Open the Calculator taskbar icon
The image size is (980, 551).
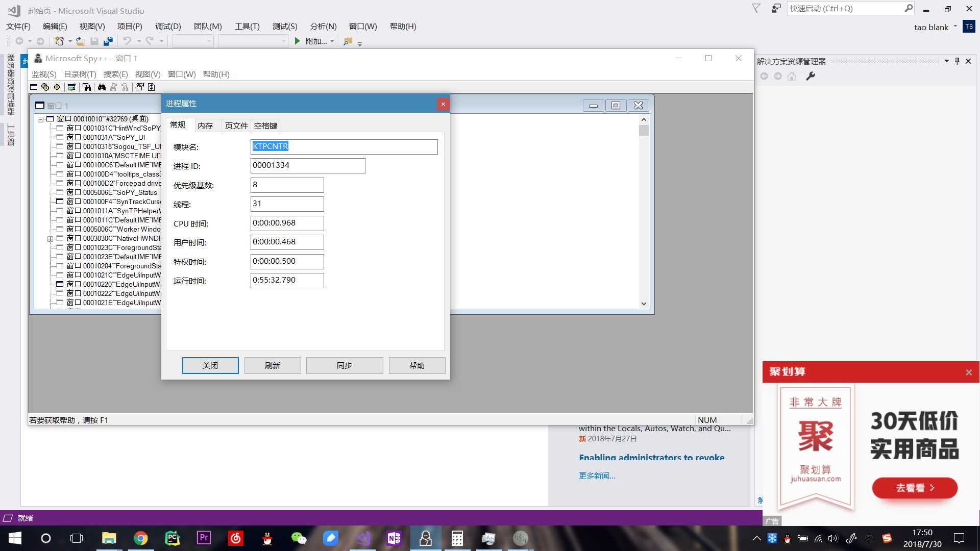coord(457,538)
